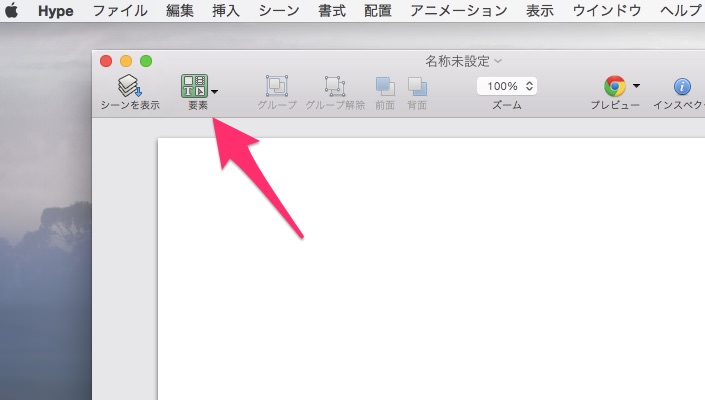The width and height of the screenshot is (705, 400).
Task: Click the Chrome プレビュー icon
Action: (615, 86)
